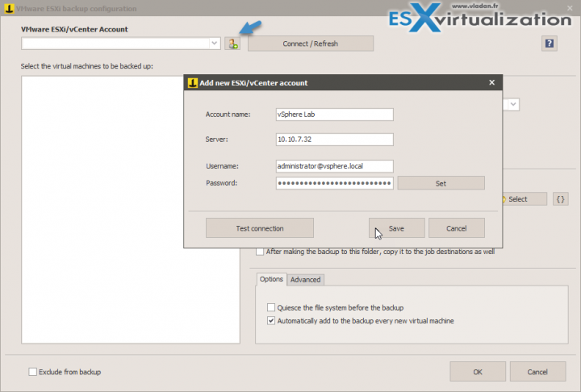Click the Select folder button
This screenshot has width=581, height=392.
pyautogui.click(x=525, y=199)
